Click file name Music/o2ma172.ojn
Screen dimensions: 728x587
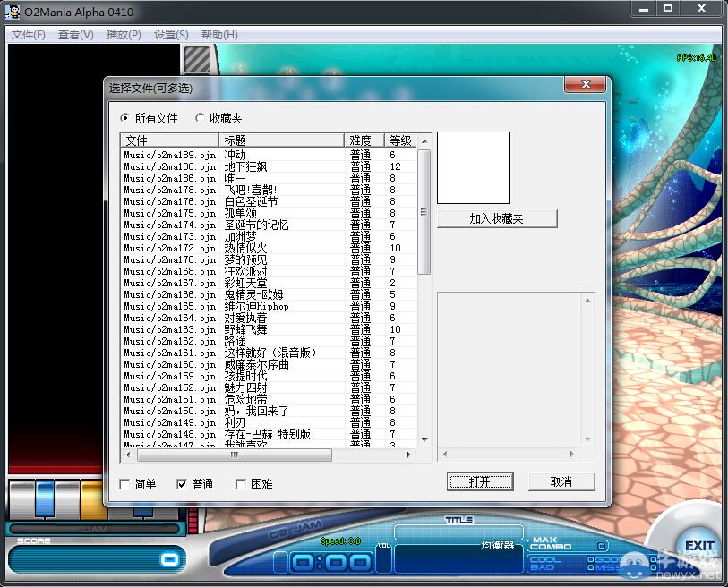(170, 248)
